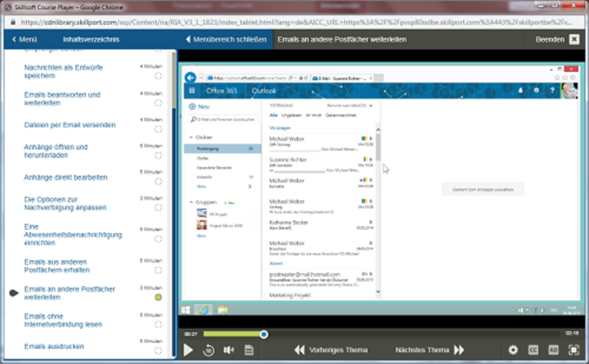This screenshot has width=589, height=364.
Task: Click Beenden close X button
Action: (574, 40)
